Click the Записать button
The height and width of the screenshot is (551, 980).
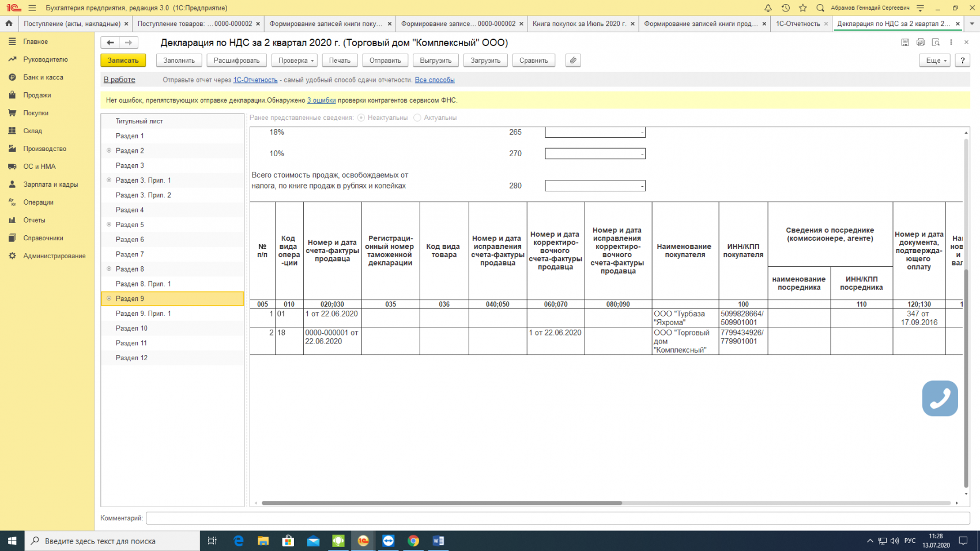[123, 61]
